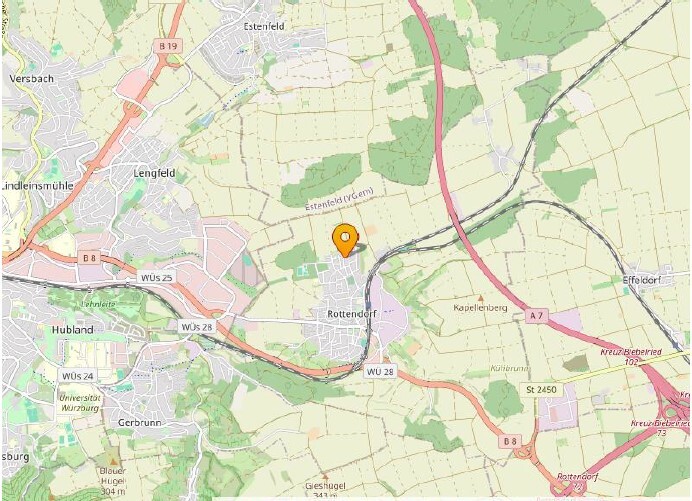
Task: Click the Lindleinsmühle district label
Action: [38, 186]
